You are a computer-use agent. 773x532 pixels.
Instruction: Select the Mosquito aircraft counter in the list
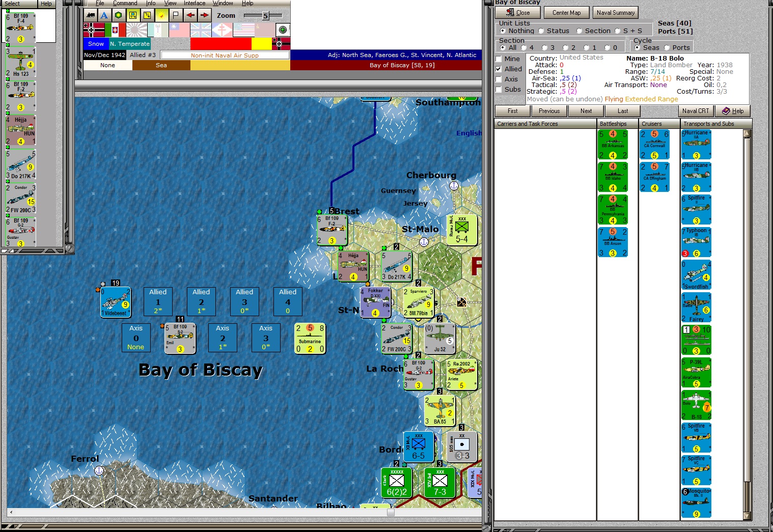(x=696, y=503)
